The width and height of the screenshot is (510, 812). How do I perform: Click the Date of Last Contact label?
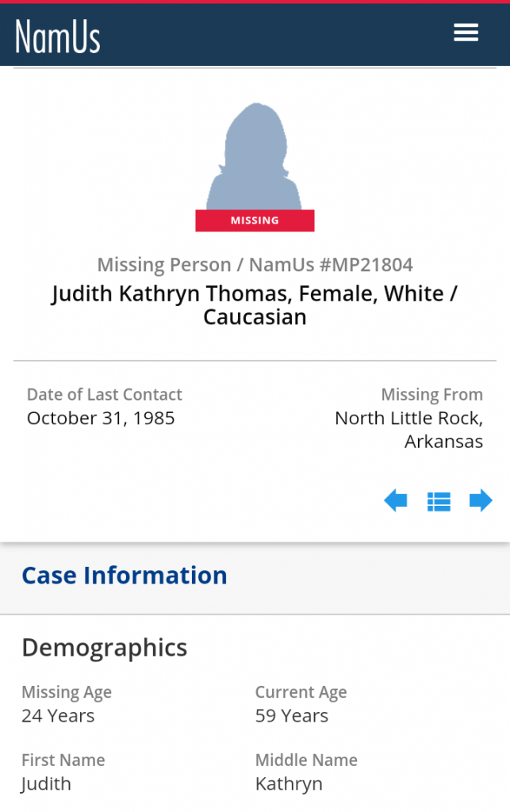(105, 394)
